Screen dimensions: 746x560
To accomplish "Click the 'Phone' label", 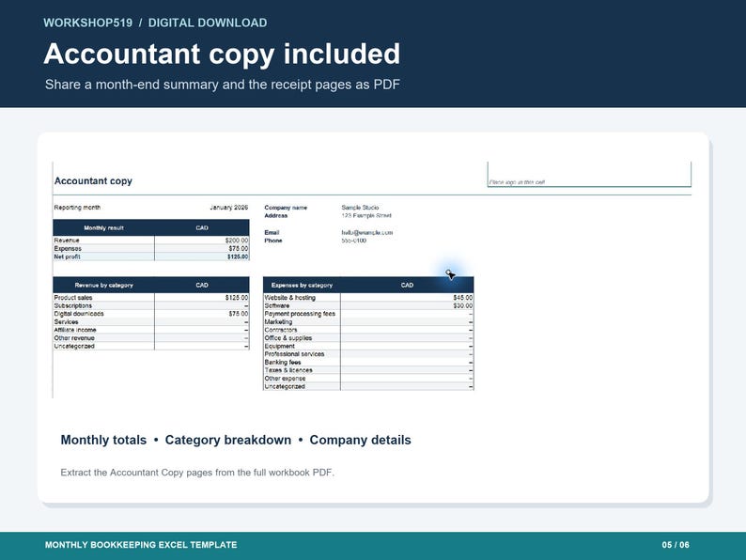I will click(273, 241).
